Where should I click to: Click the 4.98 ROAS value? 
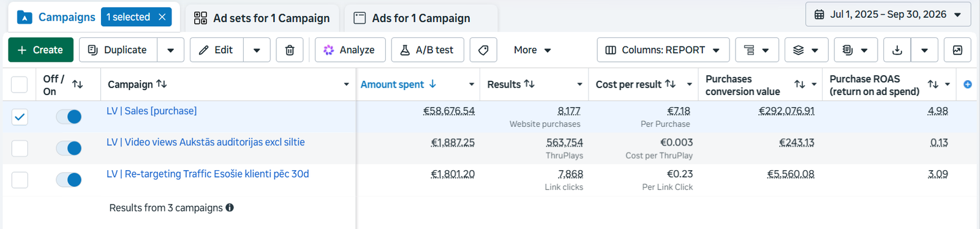pos(938,111)
